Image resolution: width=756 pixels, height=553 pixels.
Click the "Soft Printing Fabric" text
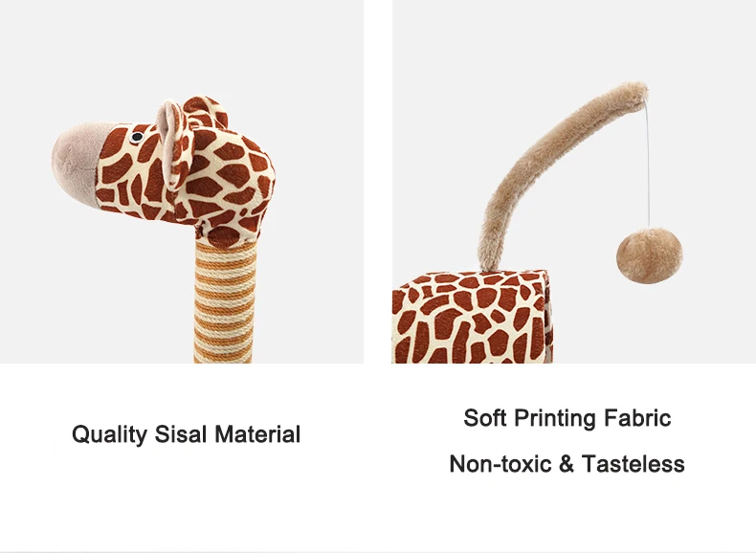tap(567, 417)
